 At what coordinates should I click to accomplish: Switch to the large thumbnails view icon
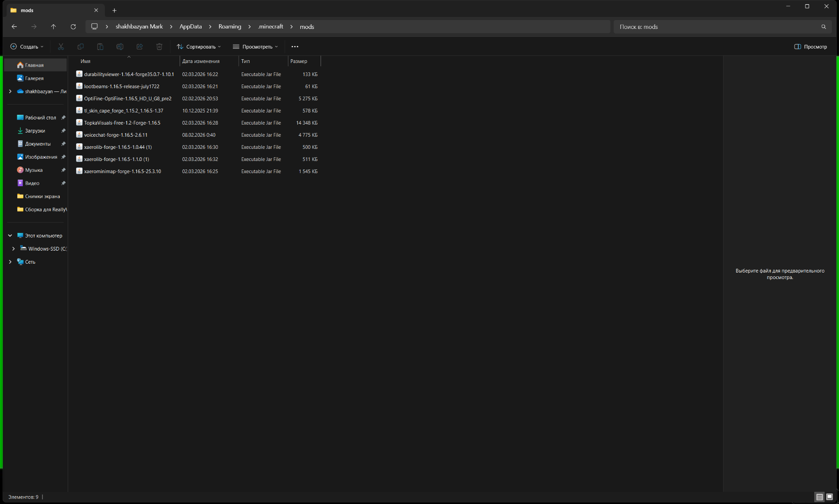click(830, 497)
